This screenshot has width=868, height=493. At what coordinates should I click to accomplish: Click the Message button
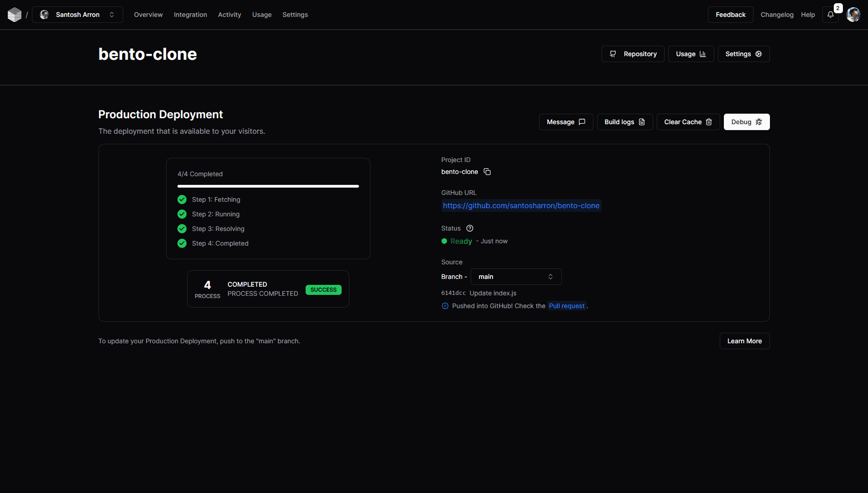(566, 122)
